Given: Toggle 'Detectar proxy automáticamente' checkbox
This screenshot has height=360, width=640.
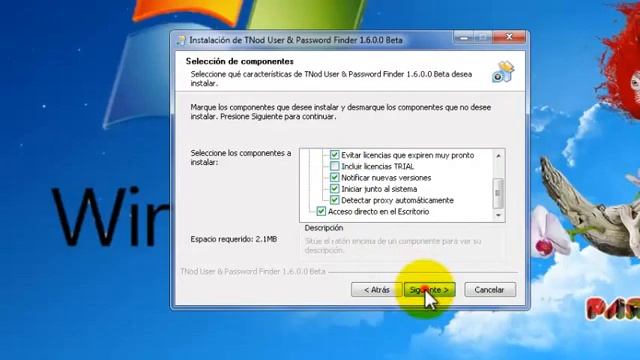Looking at the screenshot, I should (x=334, y=200).
